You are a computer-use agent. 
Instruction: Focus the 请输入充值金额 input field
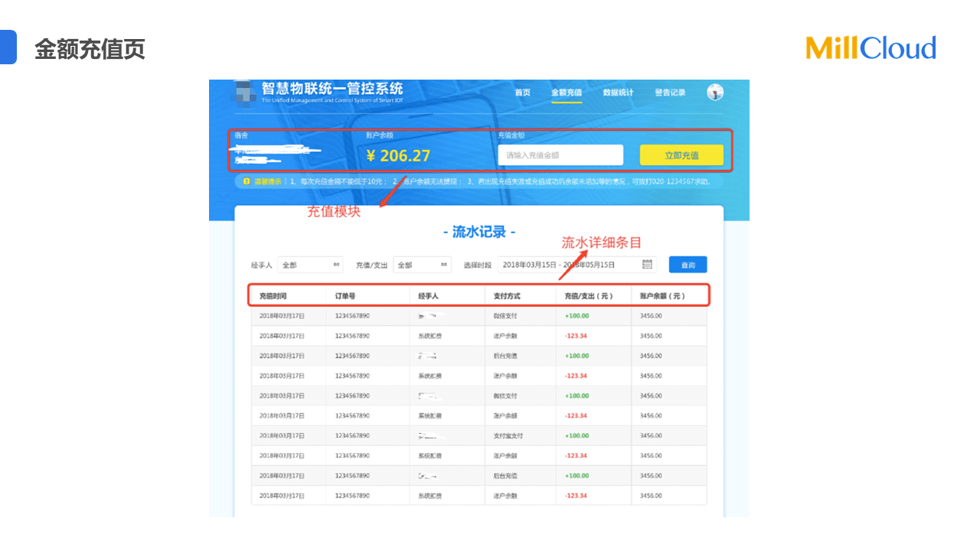click(560, 155)
